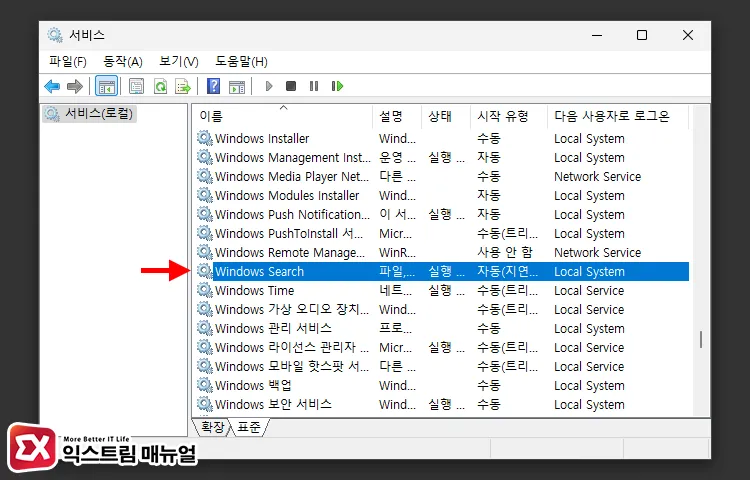Viewport: 750px width, 480px height.
Task: Click the vertical scrollbar thumb in services list
Action: (x=701, y=339)
